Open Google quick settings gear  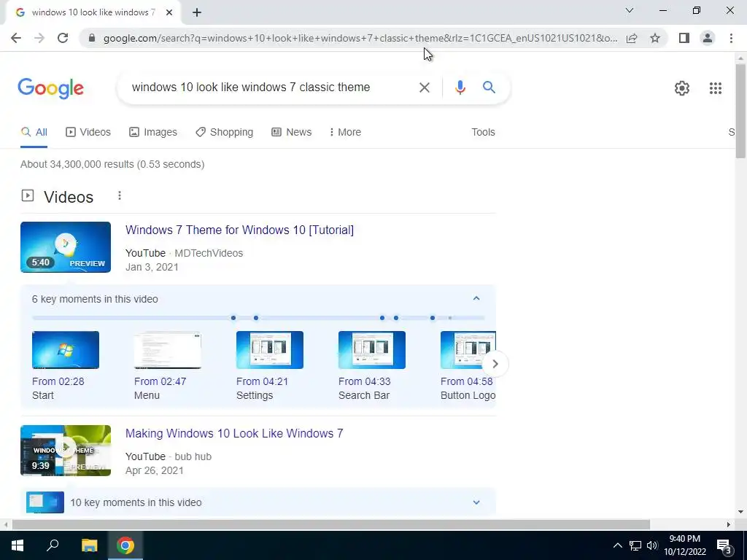point(682,88)
